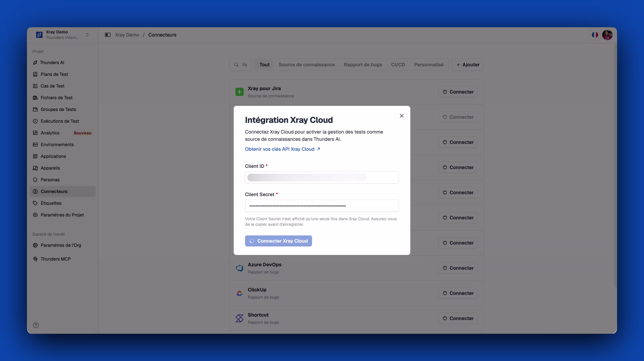This screenshot has width=644, height=361.
Task: Open the user avatar menu
Action: coord(607,35)
